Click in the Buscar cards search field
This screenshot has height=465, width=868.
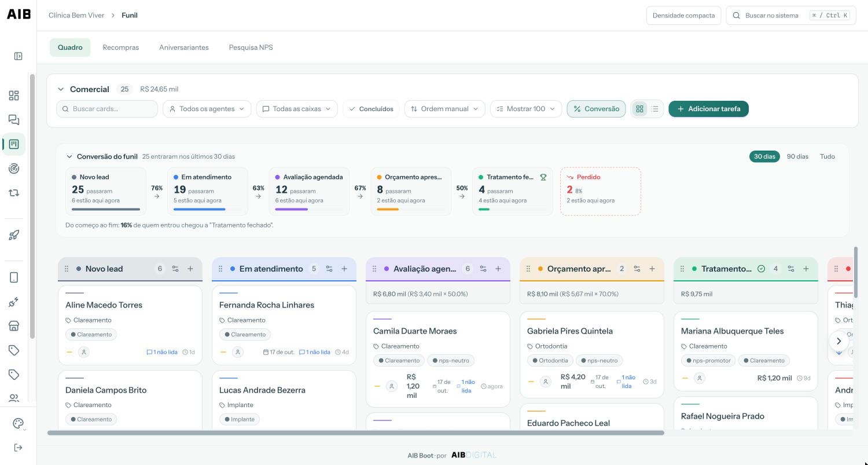107,109
